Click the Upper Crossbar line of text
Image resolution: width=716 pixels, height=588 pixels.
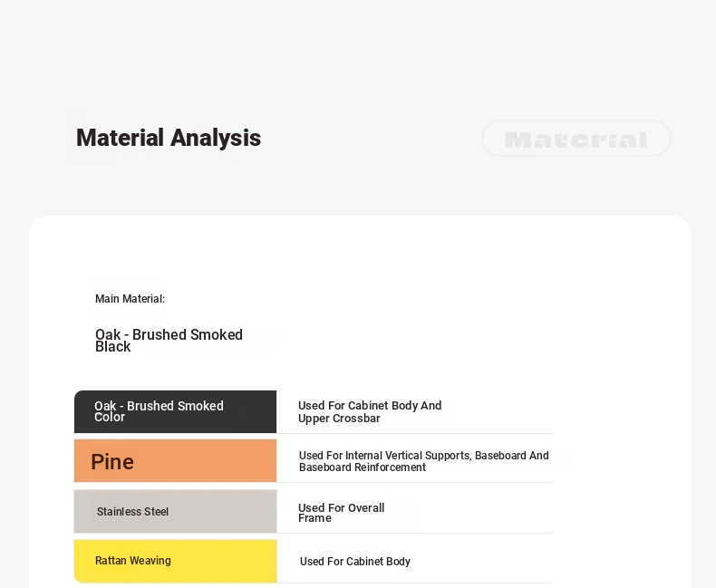(339, 419)
